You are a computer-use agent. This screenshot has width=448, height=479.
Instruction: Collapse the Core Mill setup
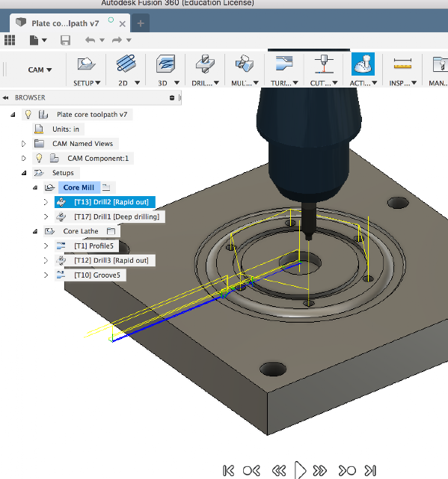(35, 188)
